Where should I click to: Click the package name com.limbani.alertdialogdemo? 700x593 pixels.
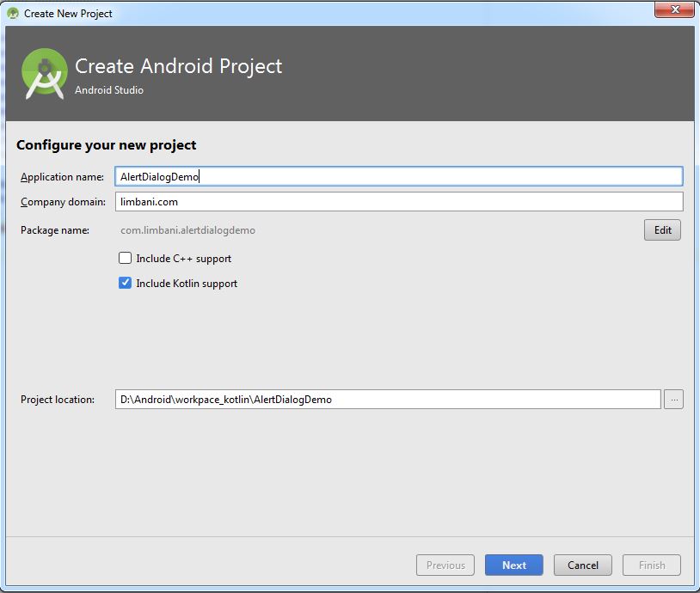[190, 229]
